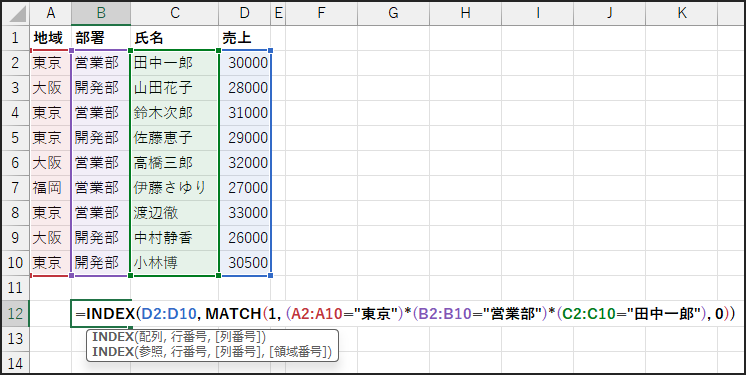Click the D2:D10 reference in formula
Screen dimensions: 746x375
169,314
